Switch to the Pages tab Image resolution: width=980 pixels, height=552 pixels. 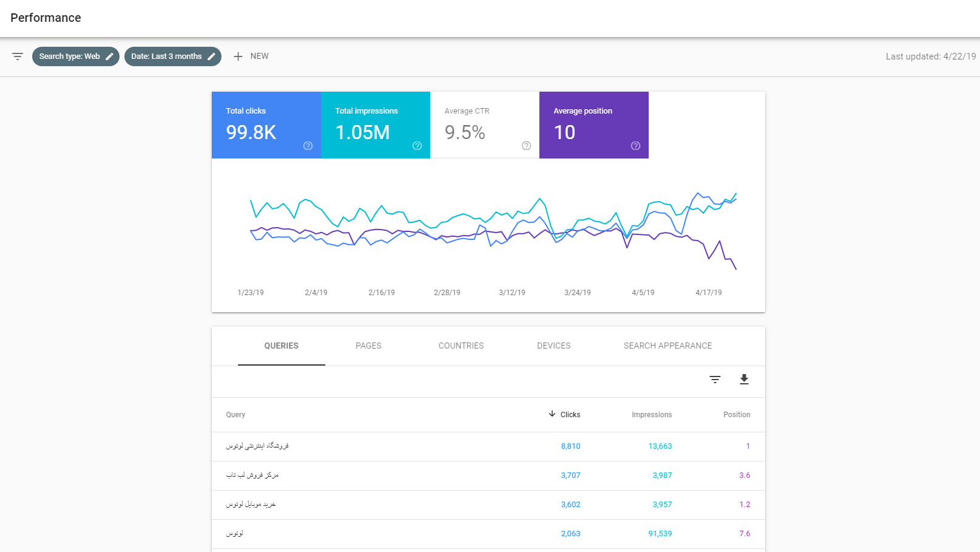pyautogui.click(x=368, y=346)
